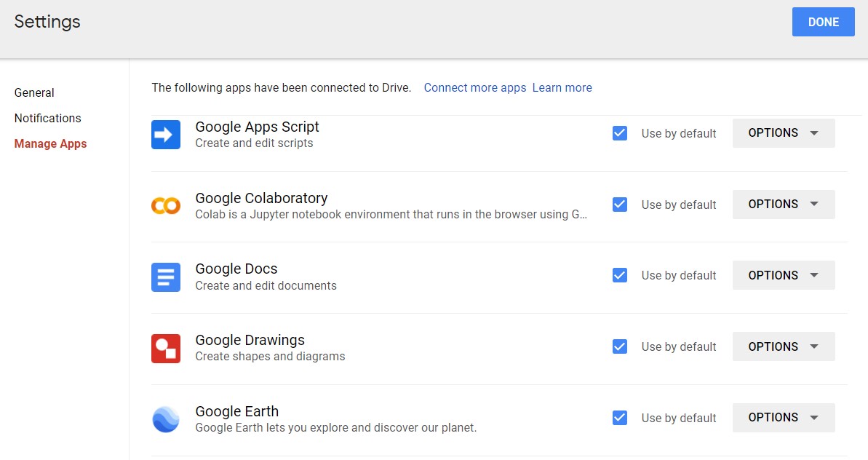Click the 'Create and edit scripts' description
868x460 pixels.
pos(254,143)
